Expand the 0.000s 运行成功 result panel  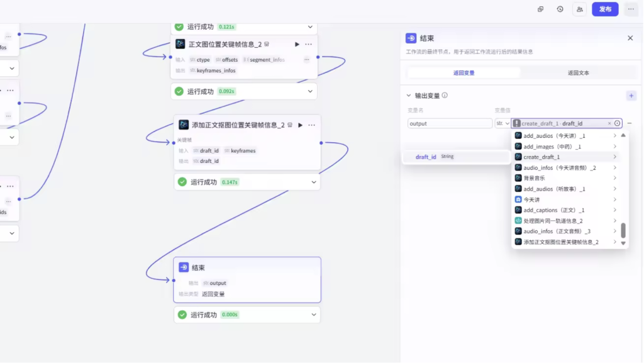point(313,315)
